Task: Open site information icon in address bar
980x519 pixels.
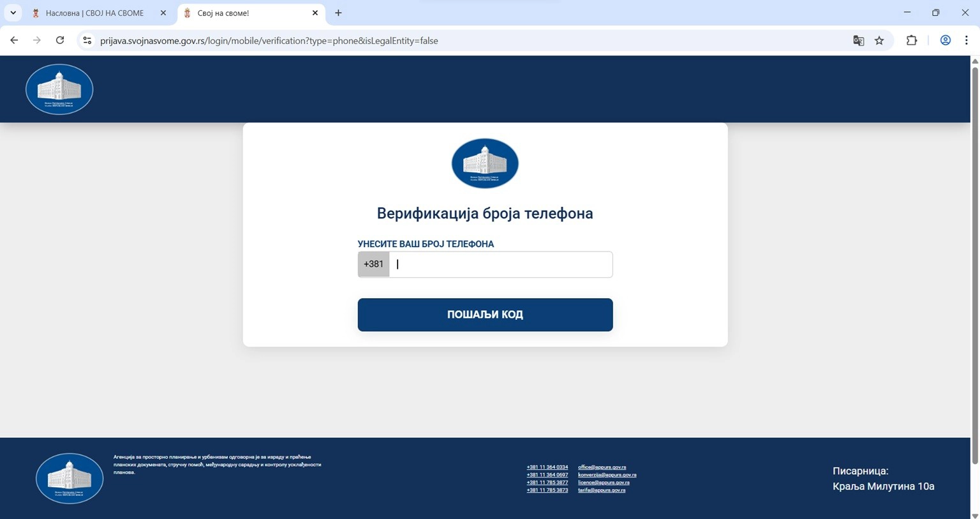Action: click(87, 40)
